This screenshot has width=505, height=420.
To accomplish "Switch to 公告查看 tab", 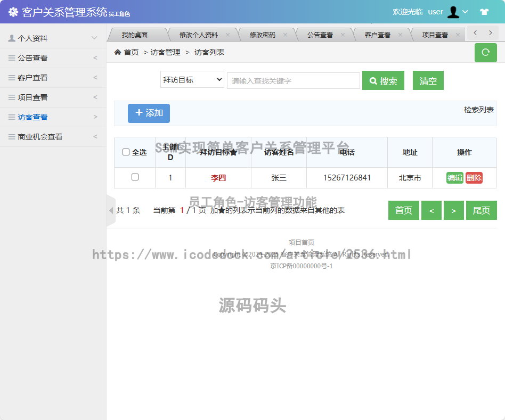I will [x=320, y=35].
